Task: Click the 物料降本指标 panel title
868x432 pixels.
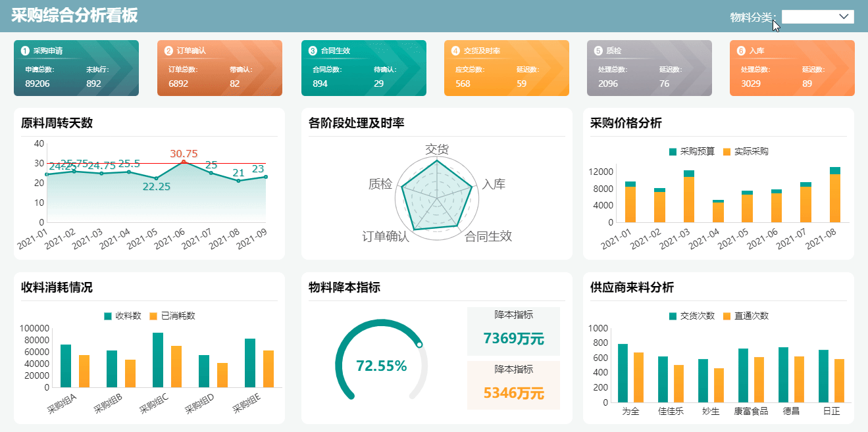Action: coord(345,287)
